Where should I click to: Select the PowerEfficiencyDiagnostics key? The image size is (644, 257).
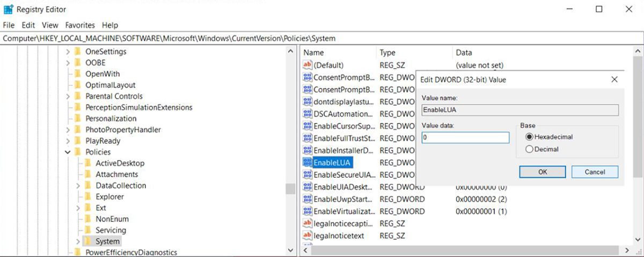pos(131,252)
